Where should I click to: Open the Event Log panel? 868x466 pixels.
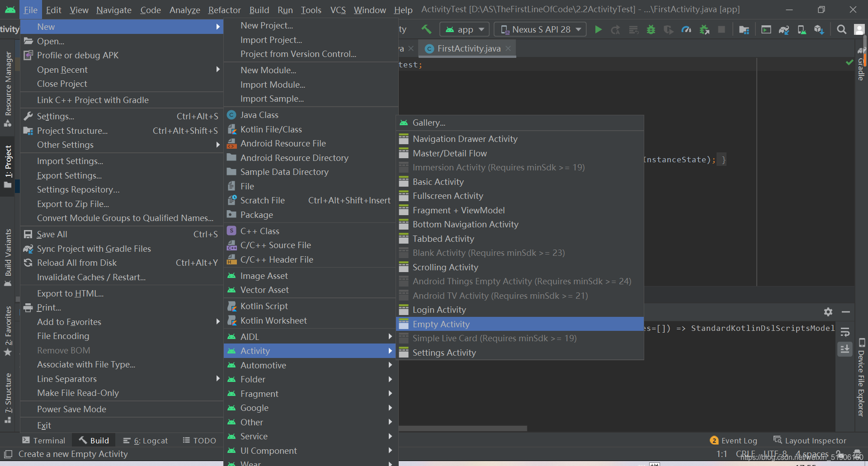pyautogui.click(x=733, y=440)
